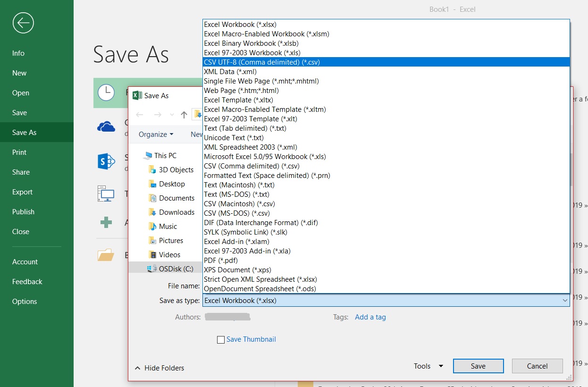Click the This PC computer icon in Save As places
Viewport: 588px width, 387px height.
click(106, 193)
